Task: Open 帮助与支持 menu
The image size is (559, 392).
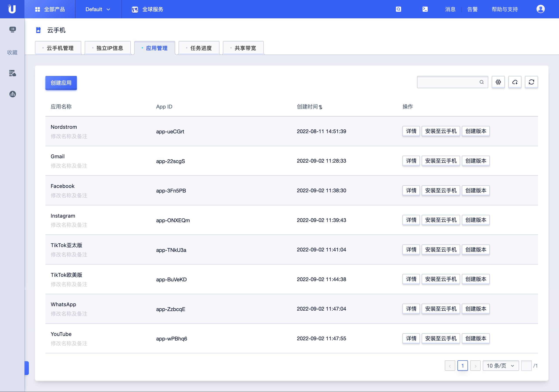Action: 504,9
